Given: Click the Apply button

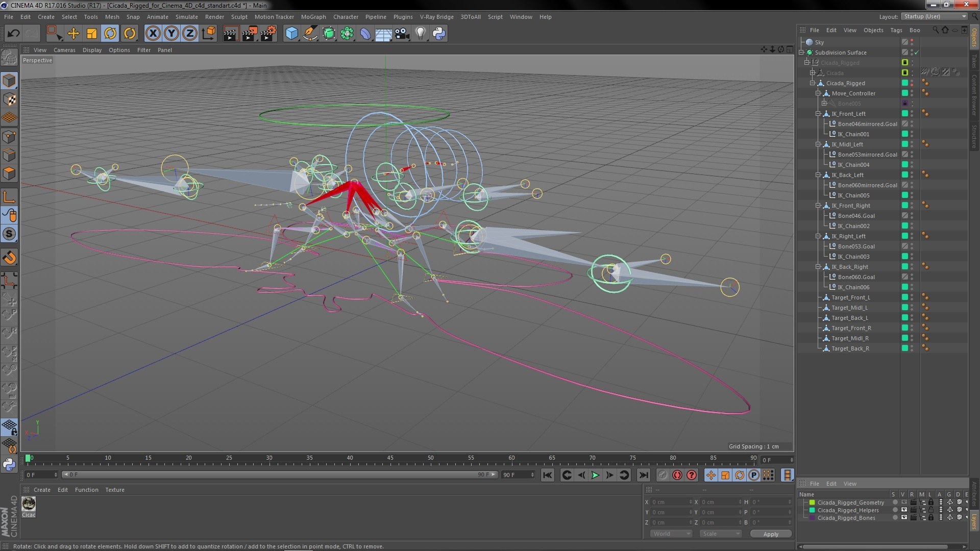Looking at the screenshot, I should [x=771, y=534].
